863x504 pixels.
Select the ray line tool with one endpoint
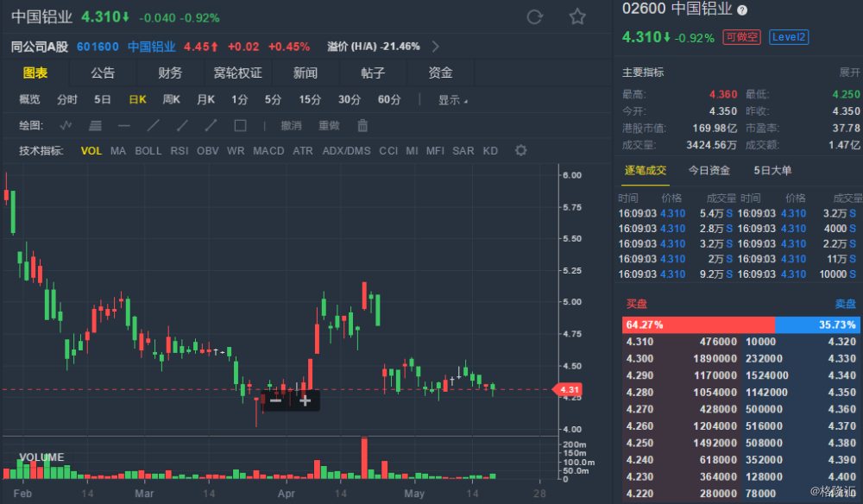pos(182,125)
